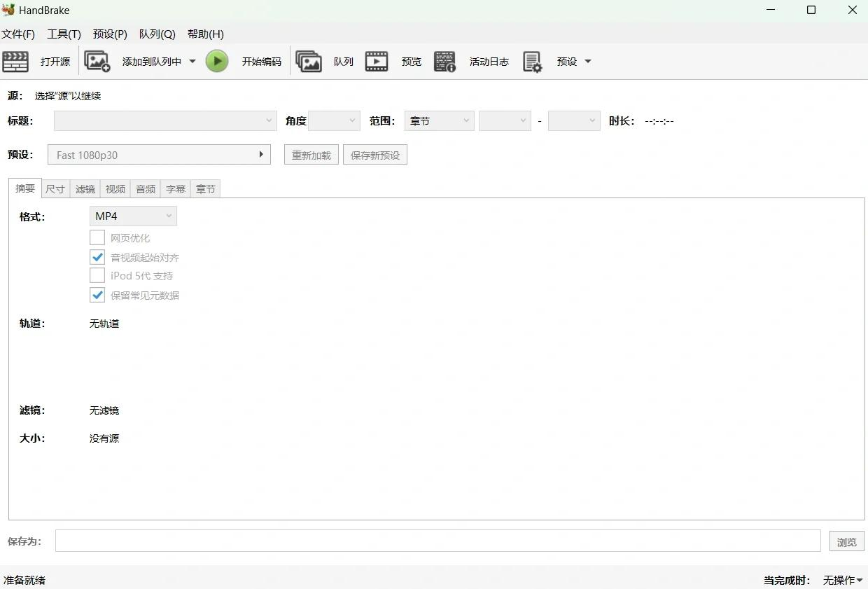The height and width of the screenshot is (589, 868).
Task: Toggle the 保留常见元数据 checkbox
Action: (97, 295)
